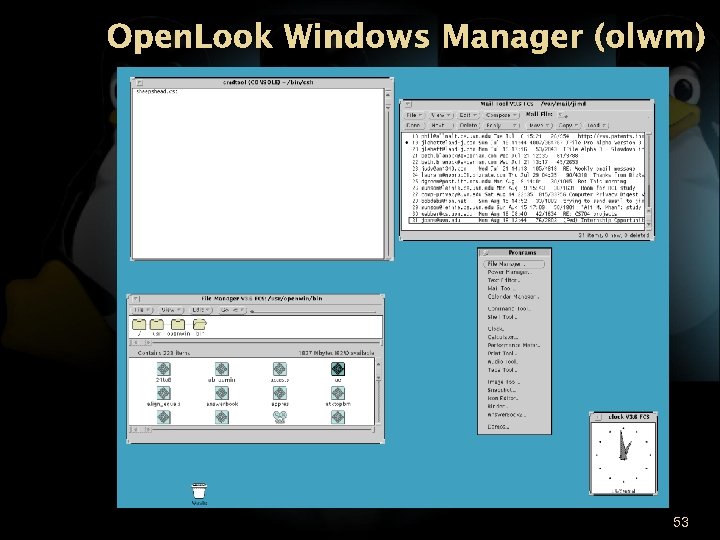Select the 'openwin' folder in File Manager path
This screenshot has width=720, height=540.
click(178, 325)
